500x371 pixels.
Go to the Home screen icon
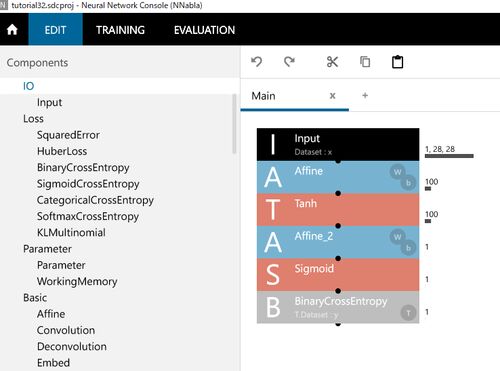[12, 30]
